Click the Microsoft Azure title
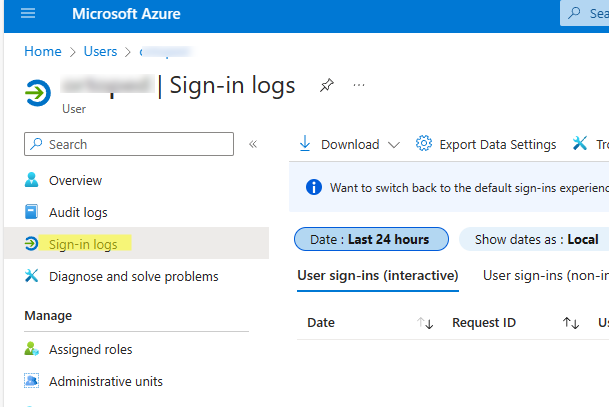Image resolution: width=609 pixels, height=407 pixels. pos(126,14)
